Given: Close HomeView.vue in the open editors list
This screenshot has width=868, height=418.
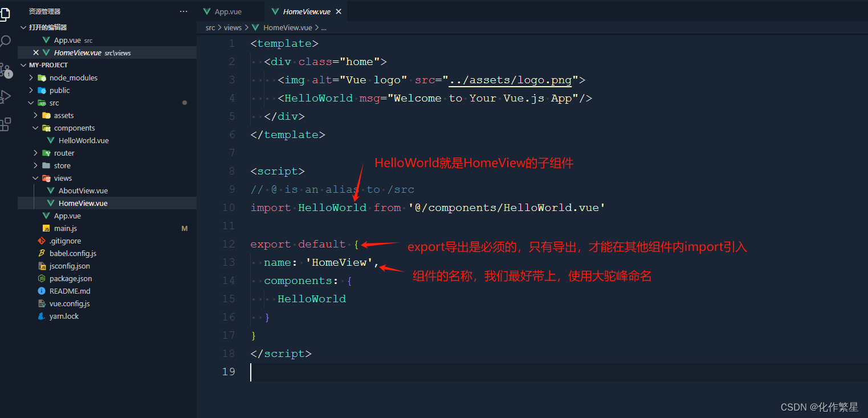Looking at the screenshot, I should 36,52.
